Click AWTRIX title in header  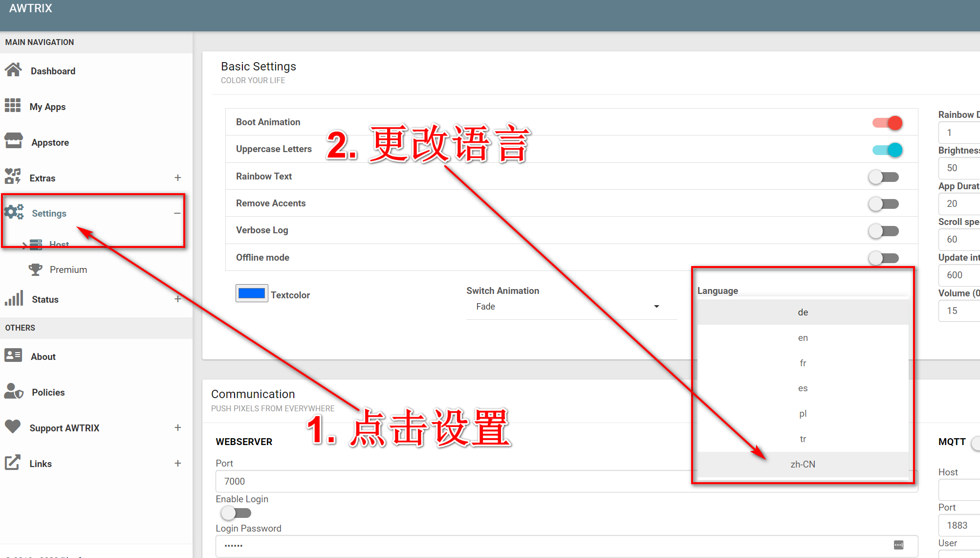[30, 8]
